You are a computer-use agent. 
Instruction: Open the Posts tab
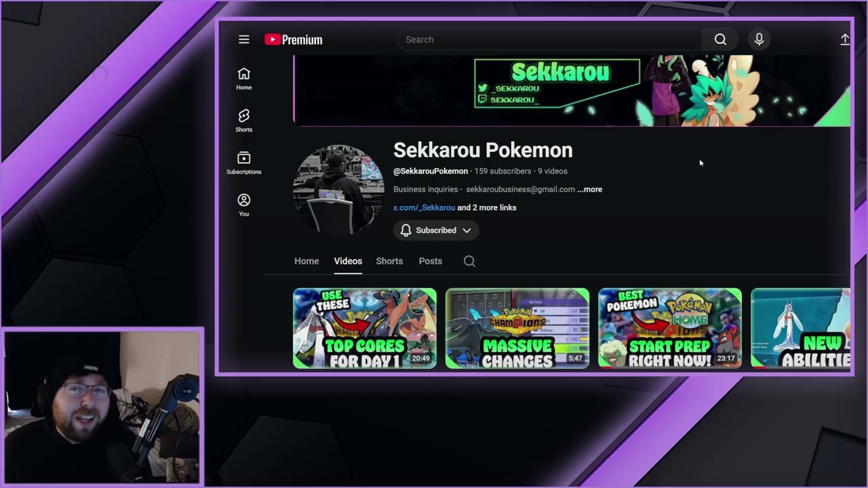431,261
